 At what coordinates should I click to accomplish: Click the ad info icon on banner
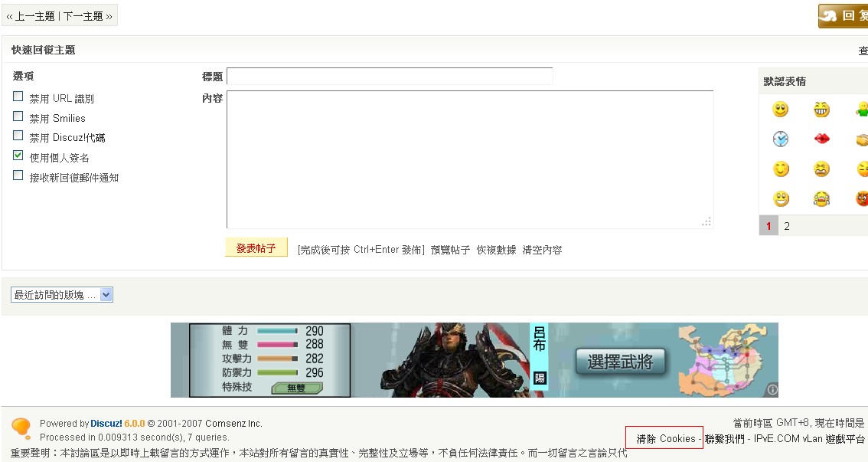(x=772, y=390)
